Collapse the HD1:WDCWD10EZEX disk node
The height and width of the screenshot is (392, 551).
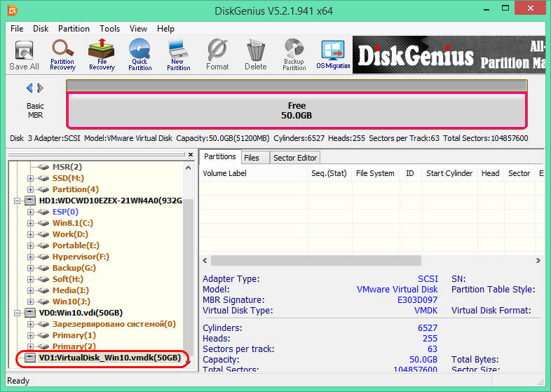(17, 201)
